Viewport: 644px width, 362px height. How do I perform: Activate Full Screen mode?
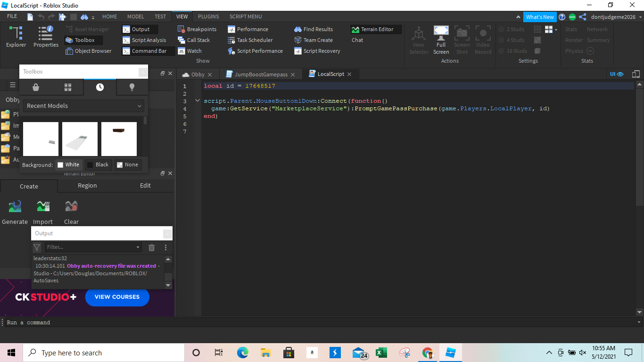pos(441,40)
